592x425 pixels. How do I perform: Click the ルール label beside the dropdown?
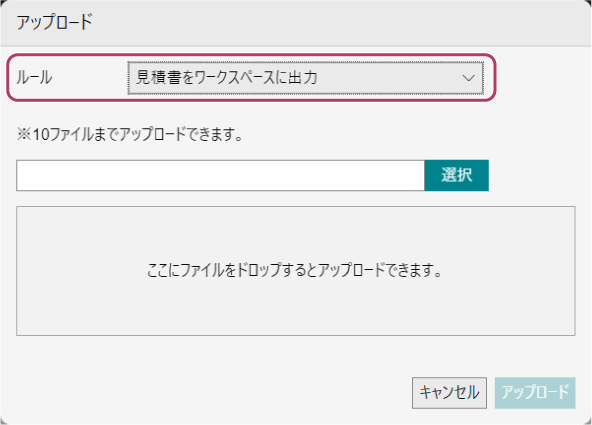click(x=34, y=78)
